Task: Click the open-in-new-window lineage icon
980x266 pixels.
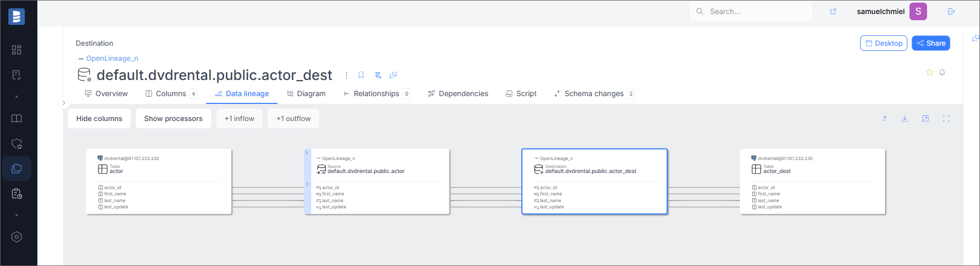Action: click(926, 118)
